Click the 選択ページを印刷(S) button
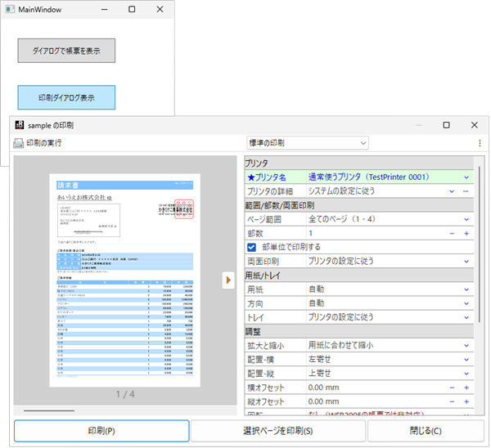This screenshot has width=491, height=448. [278, 431]
